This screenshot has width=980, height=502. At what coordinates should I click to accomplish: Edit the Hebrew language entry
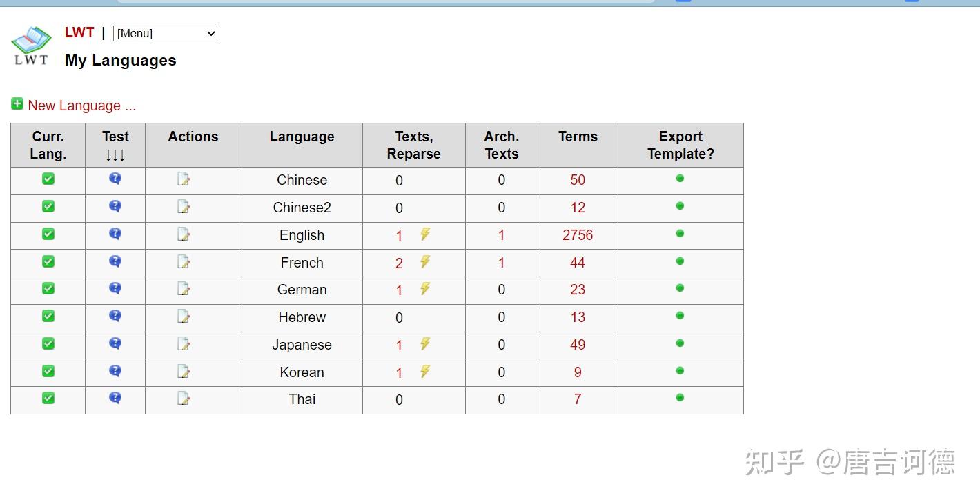point(184,316)
